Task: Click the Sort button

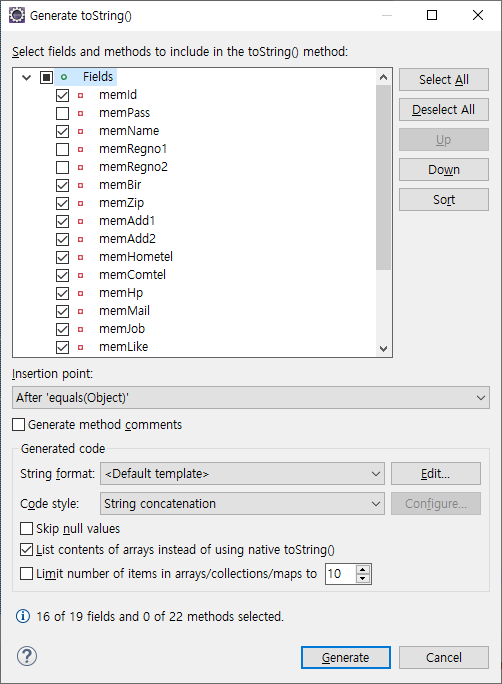Action: (x=444, y=199)
